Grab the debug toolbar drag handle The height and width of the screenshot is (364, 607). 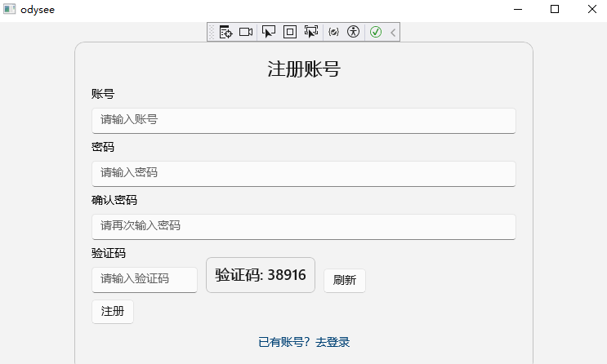pyautogui.click(x=212, y=32)
